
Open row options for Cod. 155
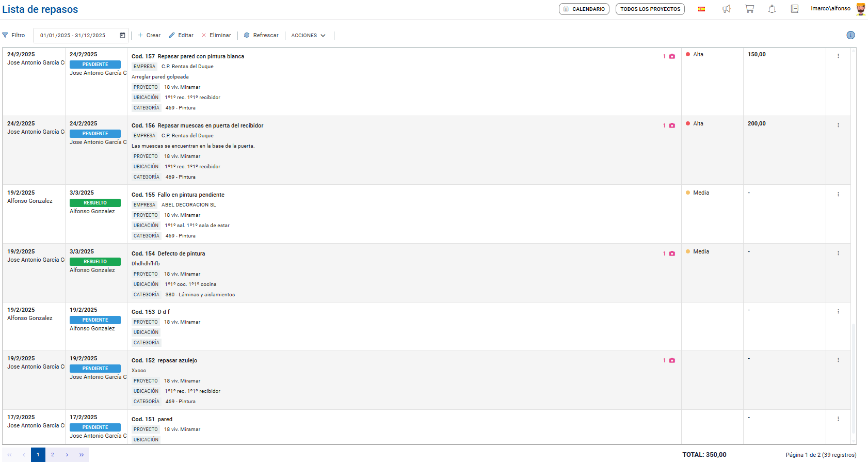click(838, 194)
